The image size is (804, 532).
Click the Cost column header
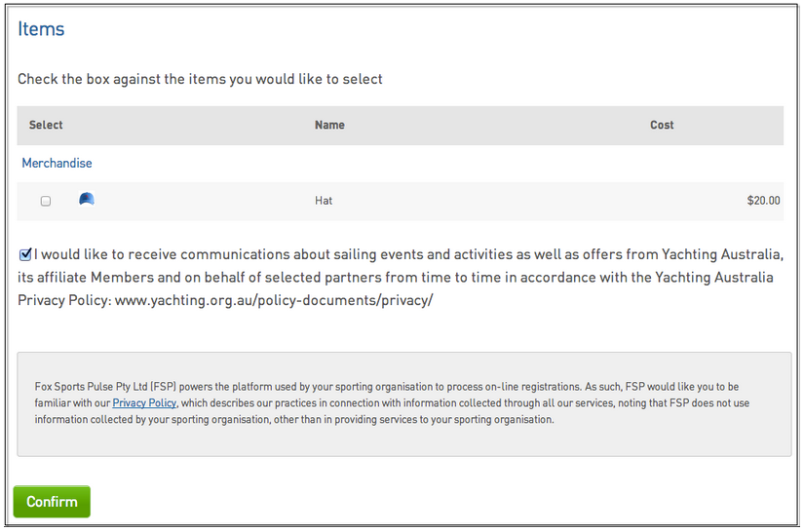click(x=662, y=125)
